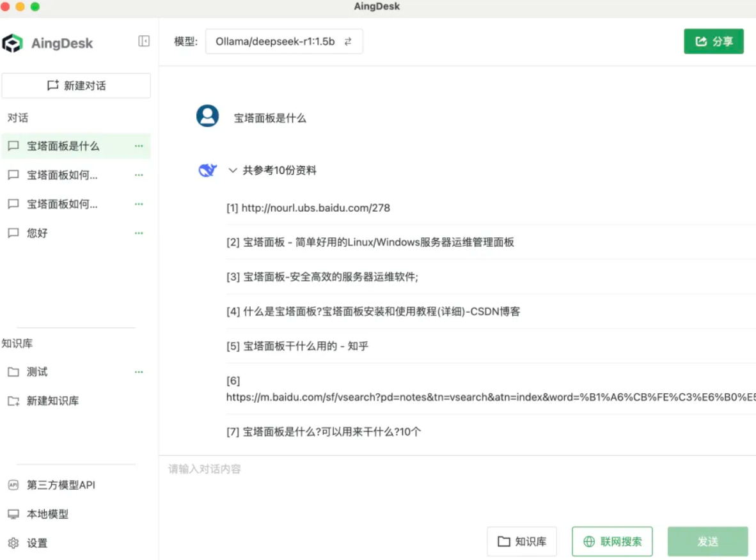Select the 您好 conversation
The width and height of the screenshot is (756, 560).
[76, 233]
